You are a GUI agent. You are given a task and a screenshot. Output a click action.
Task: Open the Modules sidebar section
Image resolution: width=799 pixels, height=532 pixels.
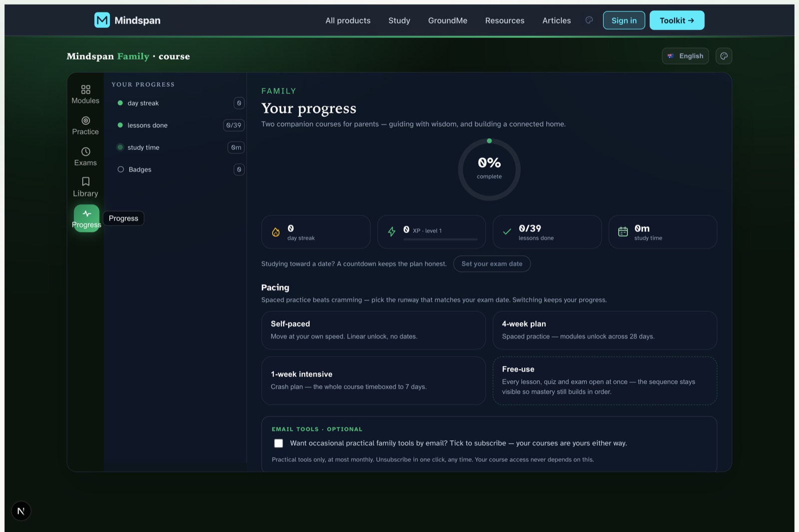tap(85, 94)
